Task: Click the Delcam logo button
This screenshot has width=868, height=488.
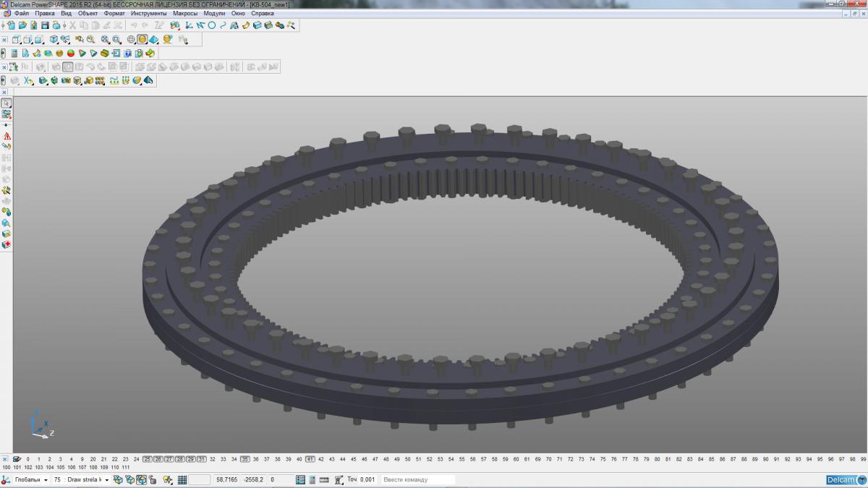Action: pos(846,480)
